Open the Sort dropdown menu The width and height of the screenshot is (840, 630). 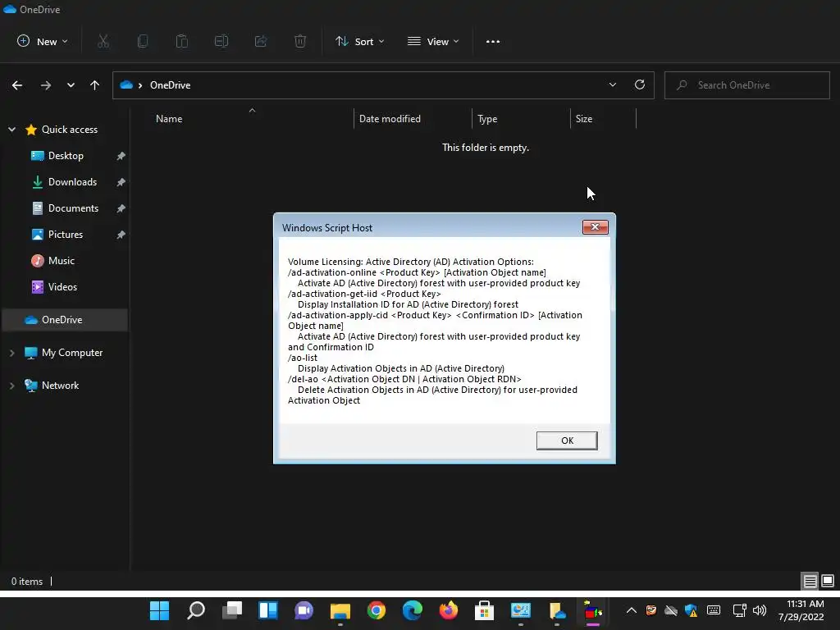pyautogui.click(x=360, y=41)
